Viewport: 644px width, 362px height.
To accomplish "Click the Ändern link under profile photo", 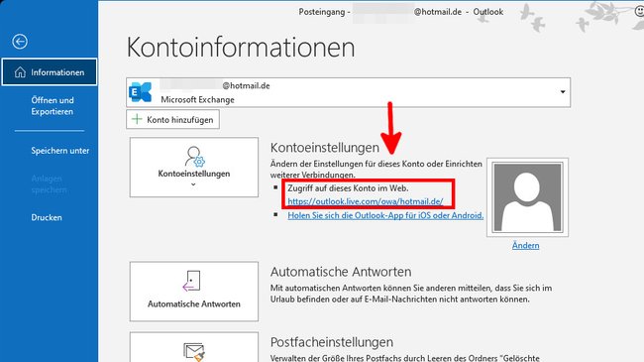I will coord(525,246).
